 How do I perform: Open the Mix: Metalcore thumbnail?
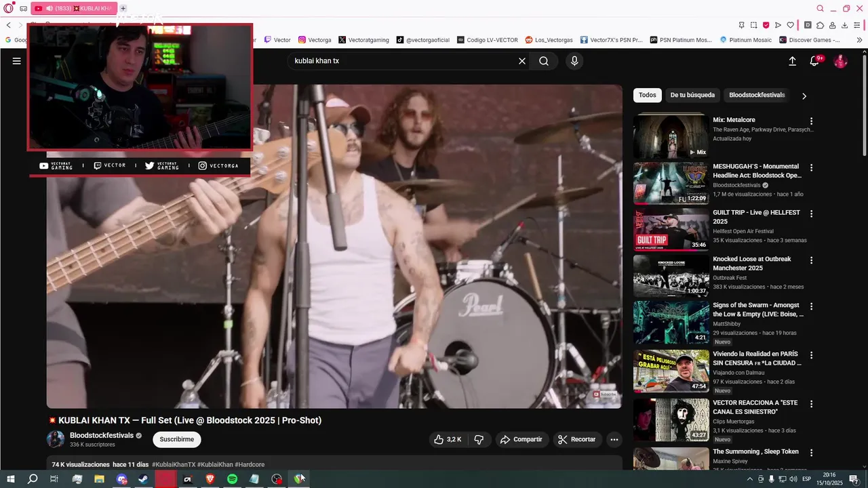pyautogui.click(x=671, y=136)
